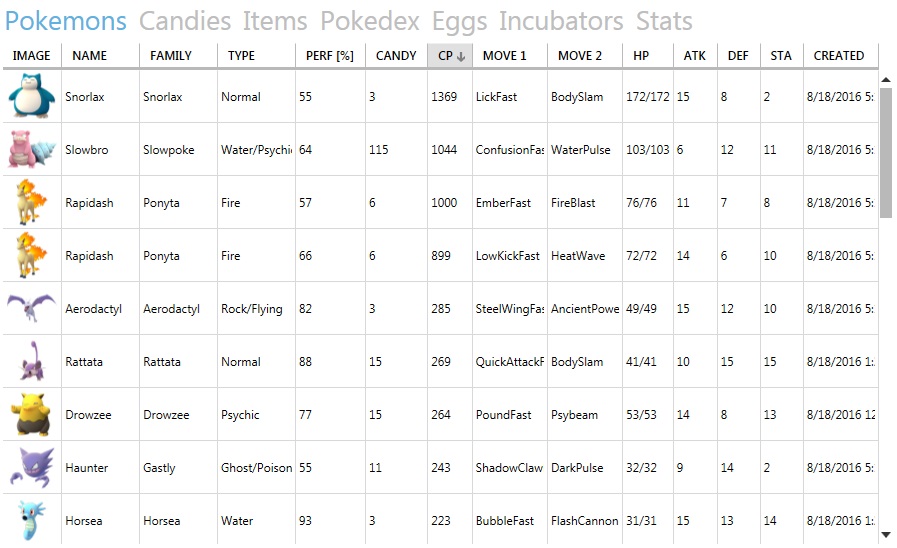The image size is (897, 548).
Task: Click the Snorlax image thumbnail
Action: click(31, 96)
